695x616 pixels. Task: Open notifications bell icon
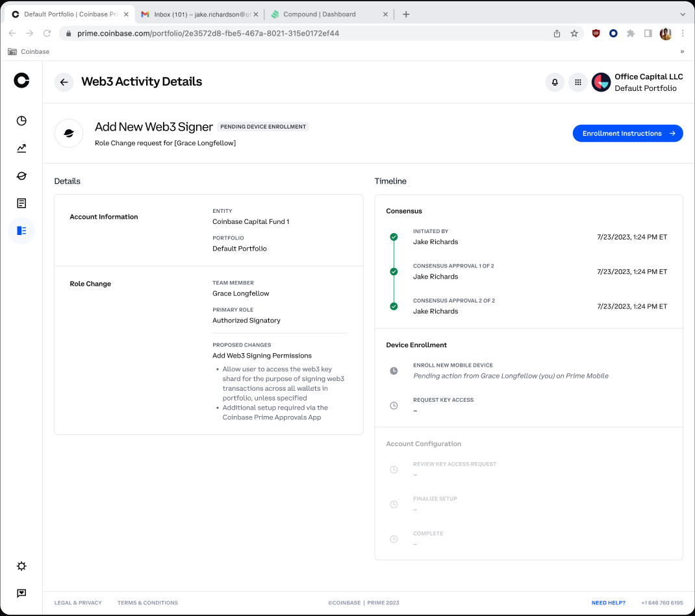555,82
